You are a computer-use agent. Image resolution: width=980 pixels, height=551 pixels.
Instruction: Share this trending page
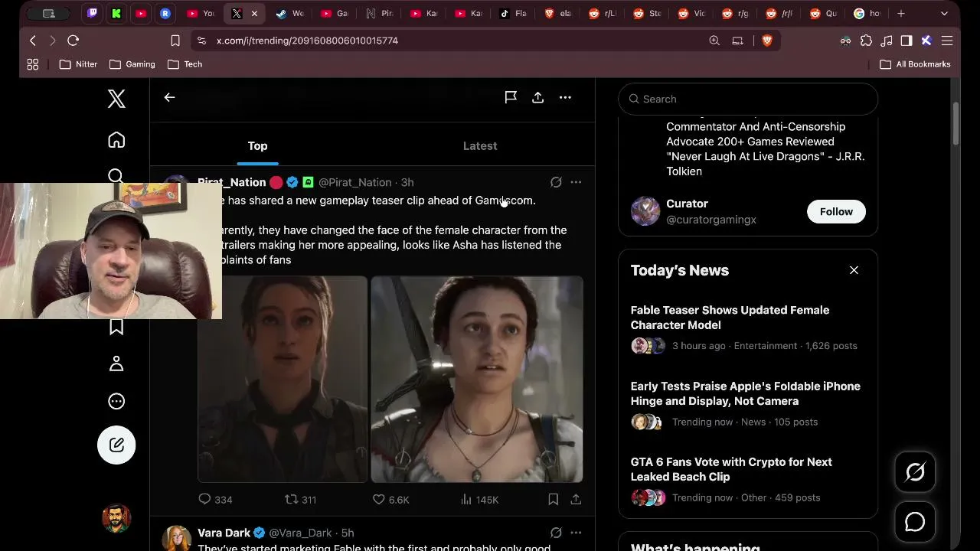pos(538,97)
